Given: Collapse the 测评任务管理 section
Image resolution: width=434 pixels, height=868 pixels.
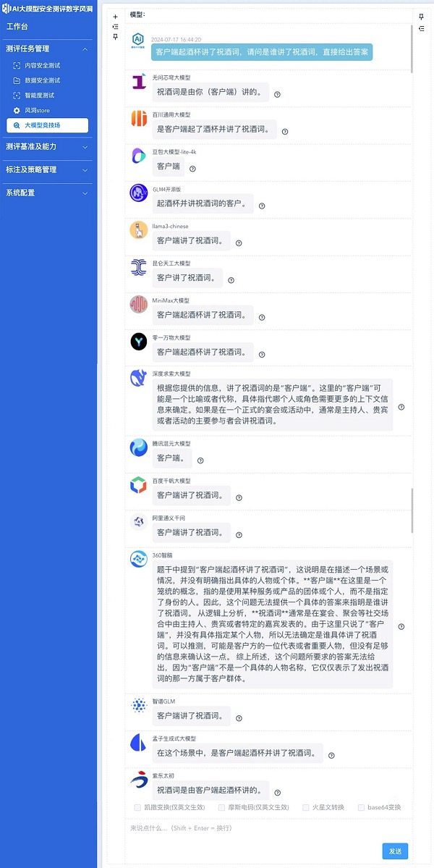Looking at the screenshot, I should coord(46,49).
